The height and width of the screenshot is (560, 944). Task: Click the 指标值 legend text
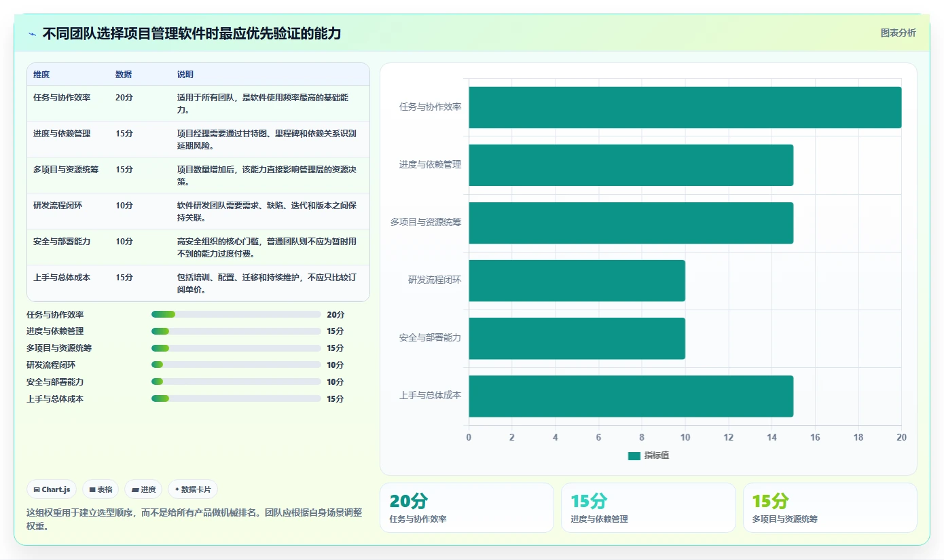point(657,456)
